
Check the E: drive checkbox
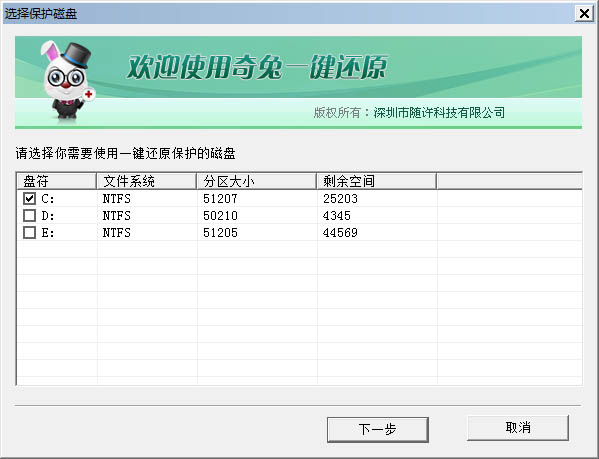coord(29,233)
